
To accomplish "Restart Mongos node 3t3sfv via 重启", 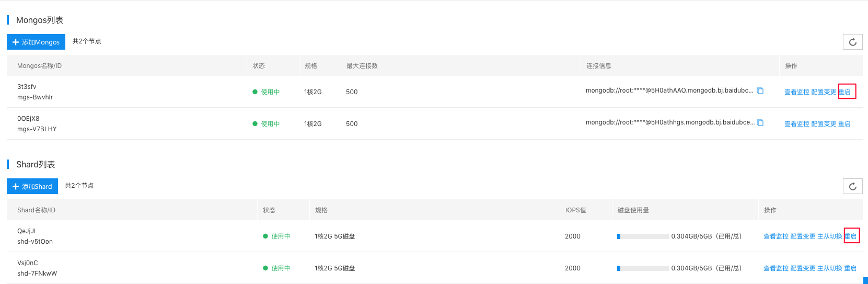I will [844, 92].
